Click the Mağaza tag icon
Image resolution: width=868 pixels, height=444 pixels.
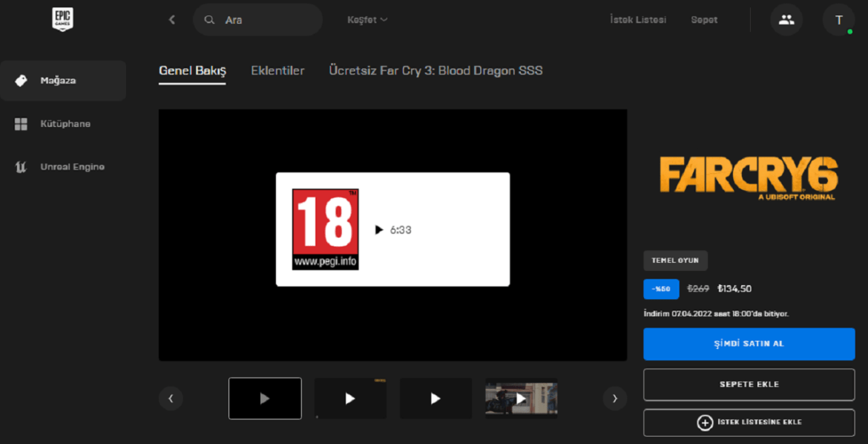pos(21,81)
